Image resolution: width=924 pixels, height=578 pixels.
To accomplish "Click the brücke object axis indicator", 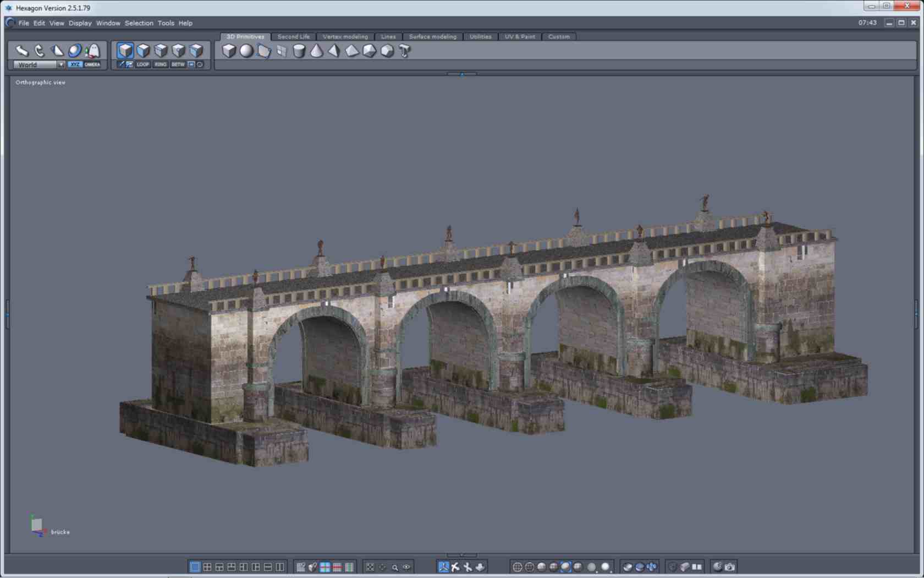I will coord(37,525).
